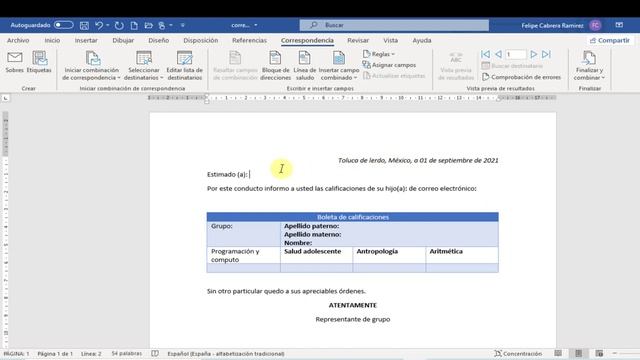Click 'Página 1 de 1' in status bar
The width and height of the screenshot is (640, 360).
55,353
